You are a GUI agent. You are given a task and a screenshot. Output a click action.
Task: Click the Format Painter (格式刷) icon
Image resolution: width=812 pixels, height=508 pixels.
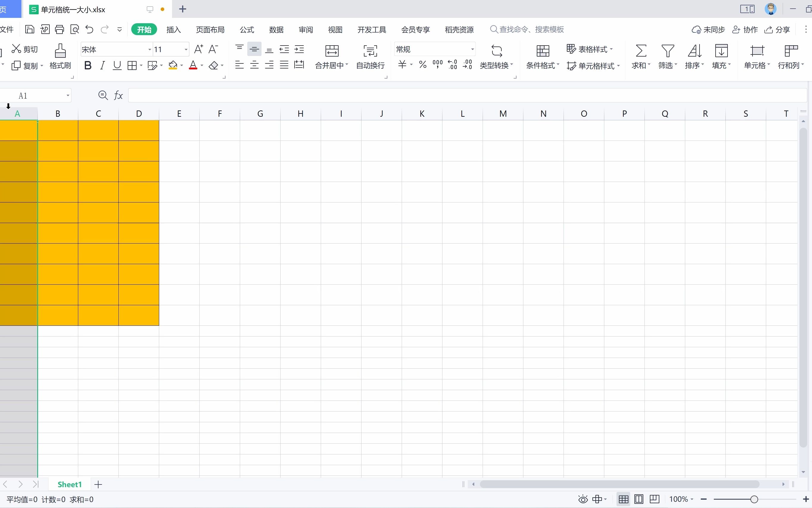[60, 51]
